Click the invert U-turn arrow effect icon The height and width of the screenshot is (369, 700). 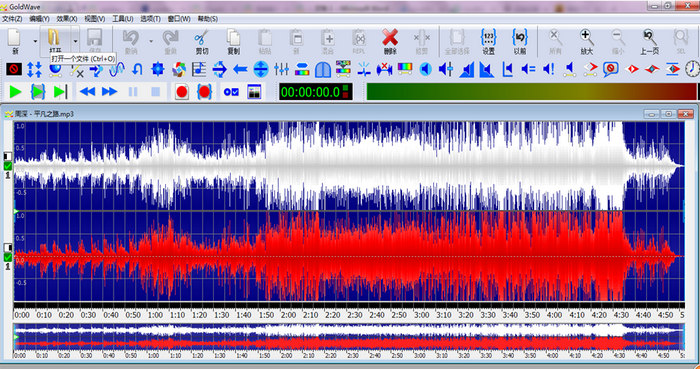click(x=137, y=69)
